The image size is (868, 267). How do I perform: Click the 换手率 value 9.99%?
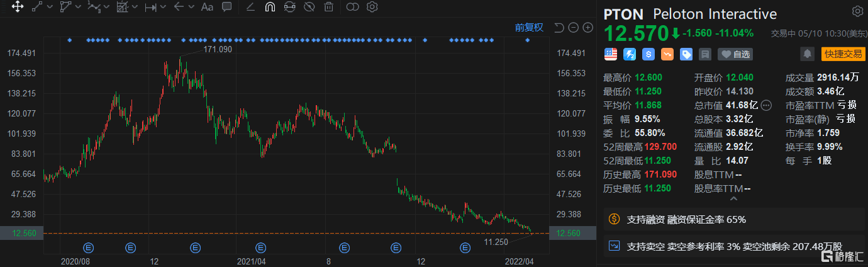[x=828, y=147]
